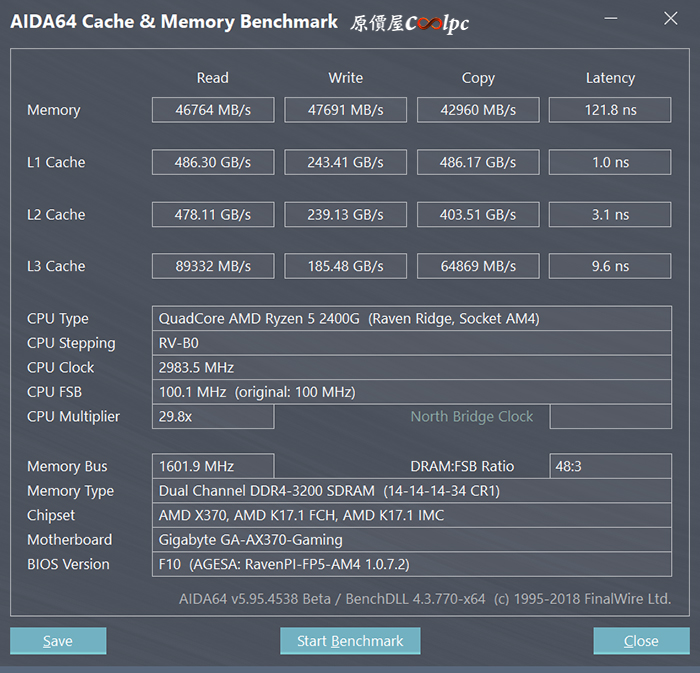Click the Write column header

[346, 78]
